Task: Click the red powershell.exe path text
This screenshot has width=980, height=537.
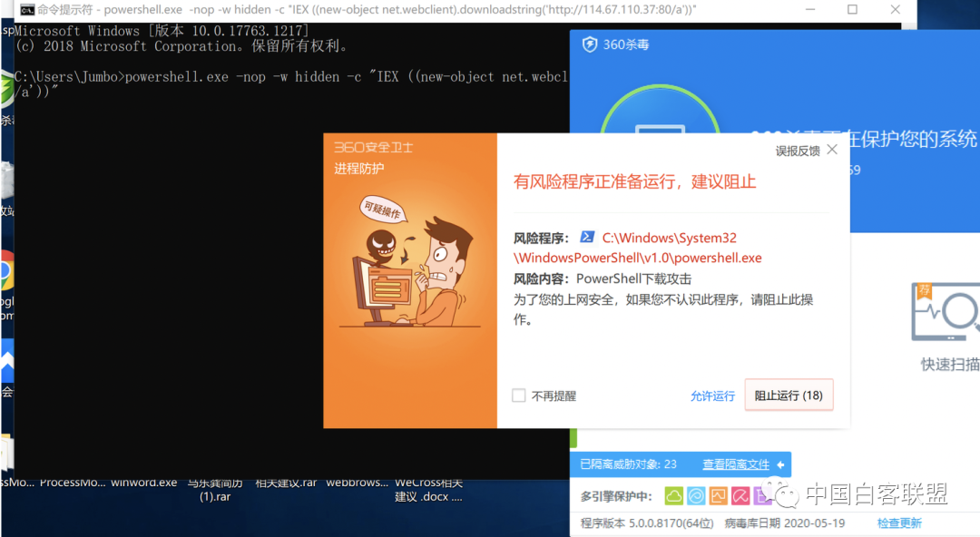Action: click(x=638, y=248)
